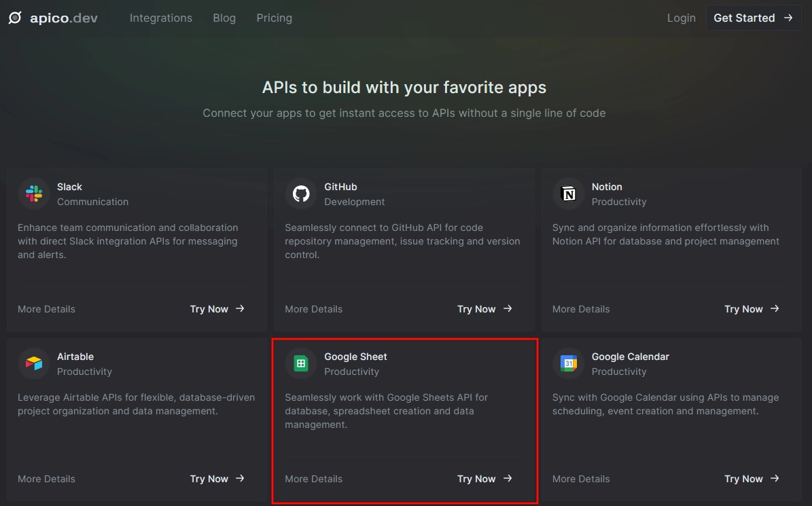812x506 pixels.
Task: Click Google Calendar description about scheduling events
Action: pos(665,404)
